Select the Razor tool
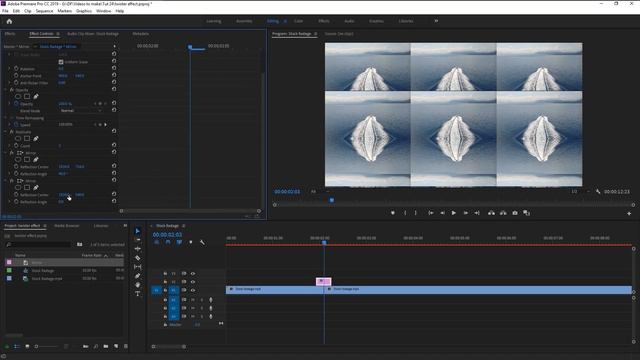Screen dimensions: 640x360 (138, 258)
